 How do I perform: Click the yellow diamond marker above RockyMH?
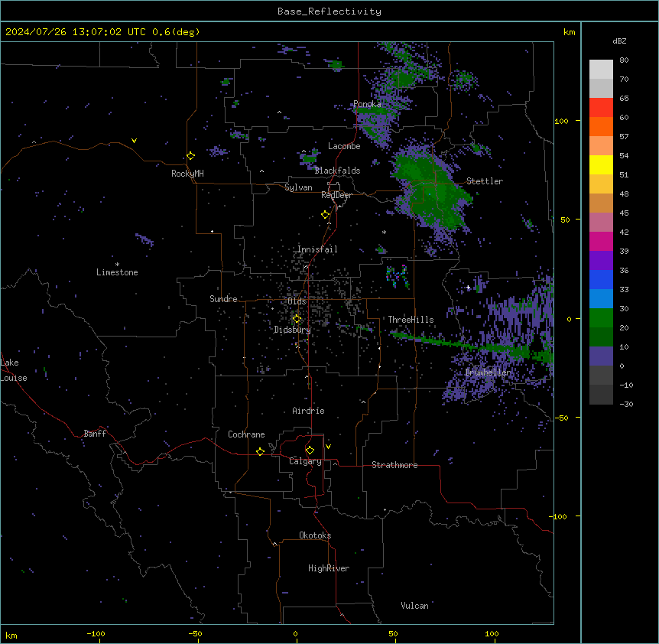pos(190,156)
